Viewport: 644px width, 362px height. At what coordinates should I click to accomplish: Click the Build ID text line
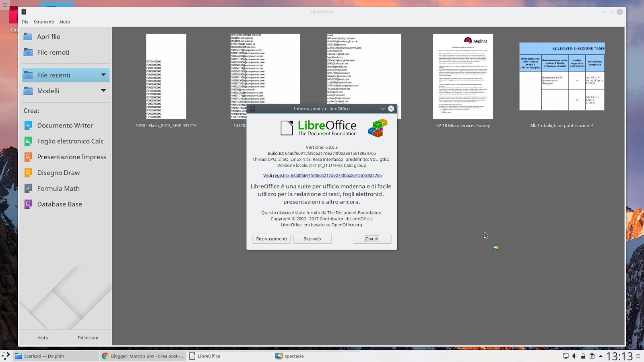pyautogui.click(x=322, y=153)
